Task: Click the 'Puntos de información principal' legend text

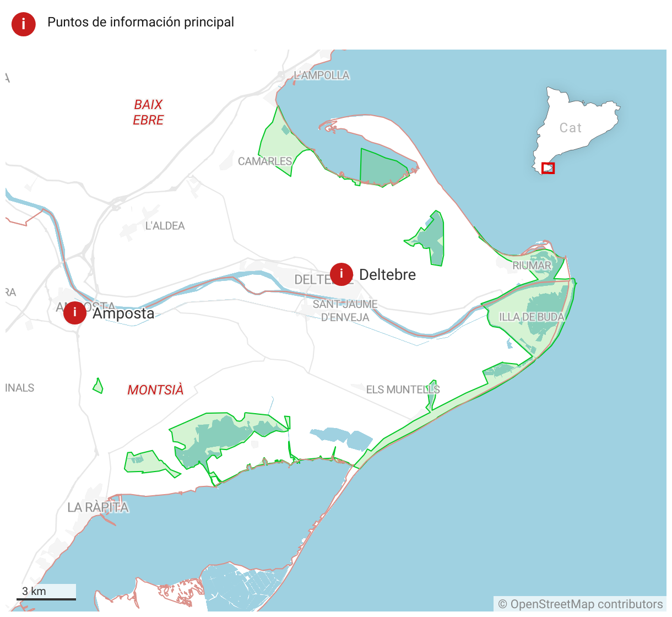Action: click(x=140, y=22)
